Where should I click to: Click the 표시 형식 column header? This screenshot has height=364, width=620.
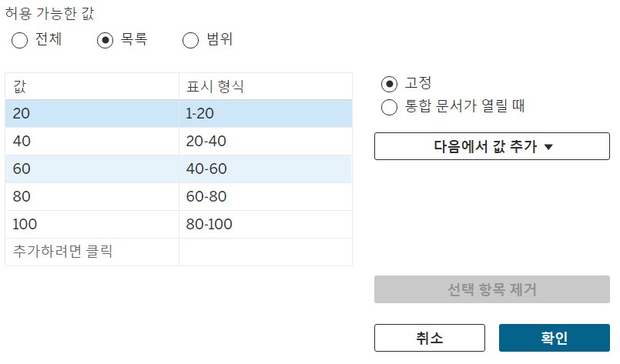pos(266,86)
